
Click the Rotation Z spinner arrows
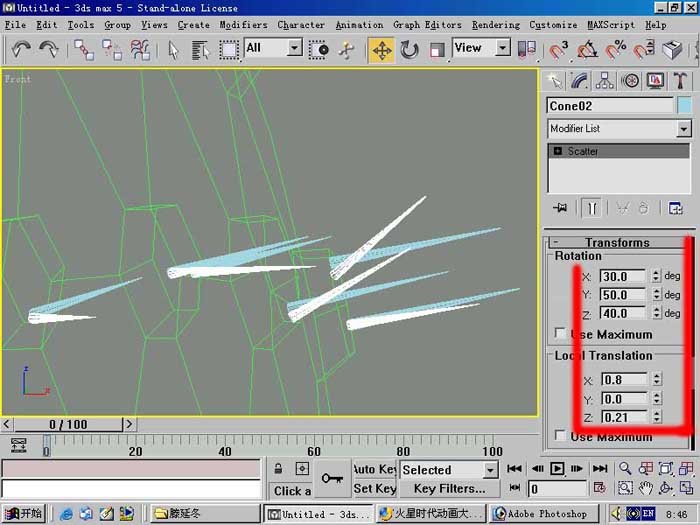pos(656,313)
